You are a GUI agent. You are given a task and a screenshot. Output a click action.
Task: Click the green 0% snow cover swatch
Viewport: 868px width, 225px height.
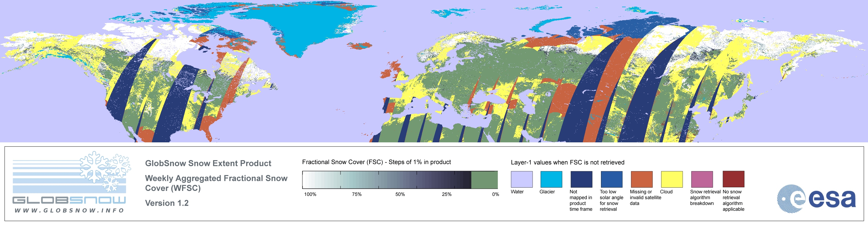[485, 180]
